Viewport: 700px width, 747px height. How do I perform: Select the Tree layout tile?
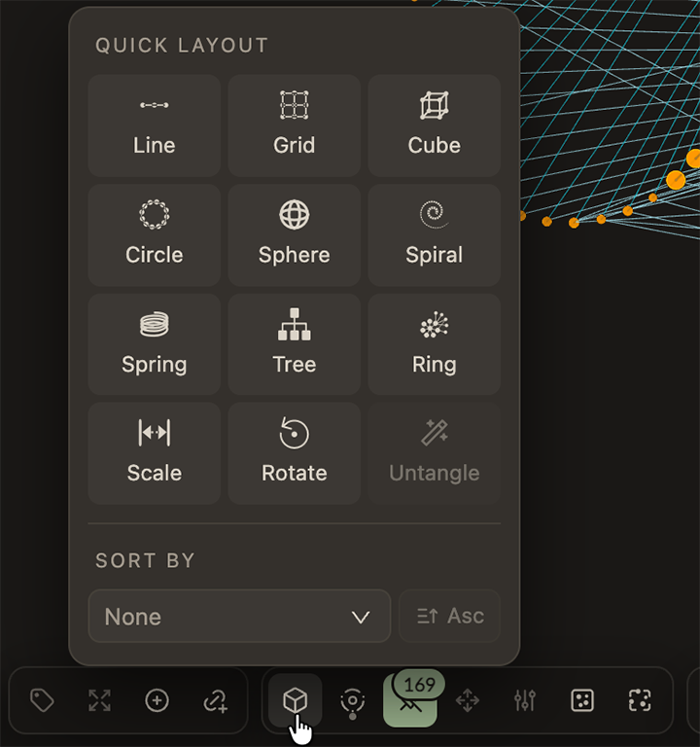click(294, 344)
